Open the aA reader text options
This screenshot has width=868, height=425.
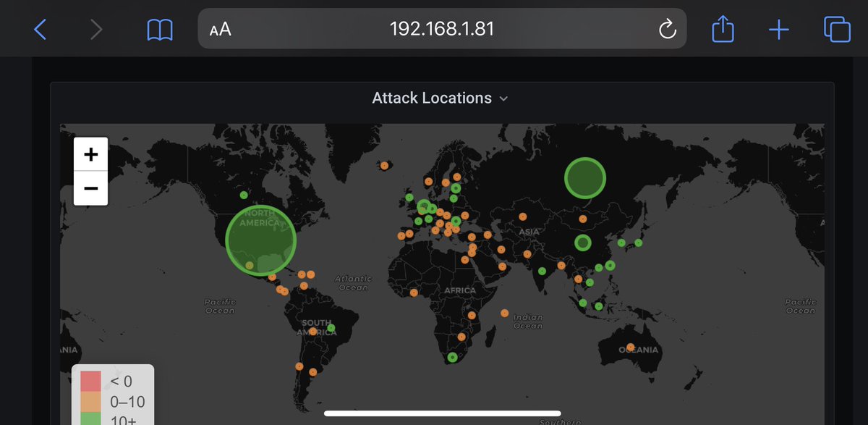click(221, 30)
